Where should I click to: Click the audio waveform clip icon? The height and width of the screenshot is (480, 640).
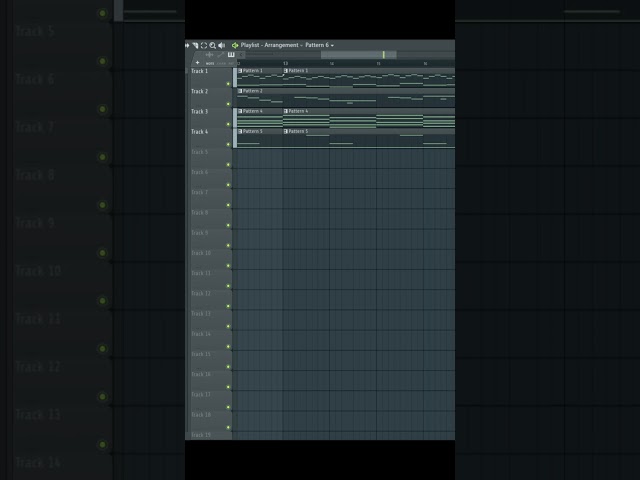[209, 55]
